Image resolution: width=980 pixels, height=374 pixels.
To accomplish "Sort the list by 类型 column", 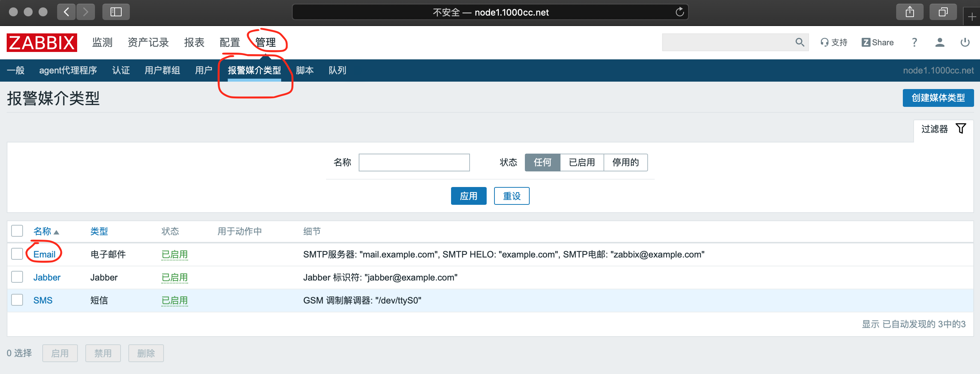I will point(99,231).
